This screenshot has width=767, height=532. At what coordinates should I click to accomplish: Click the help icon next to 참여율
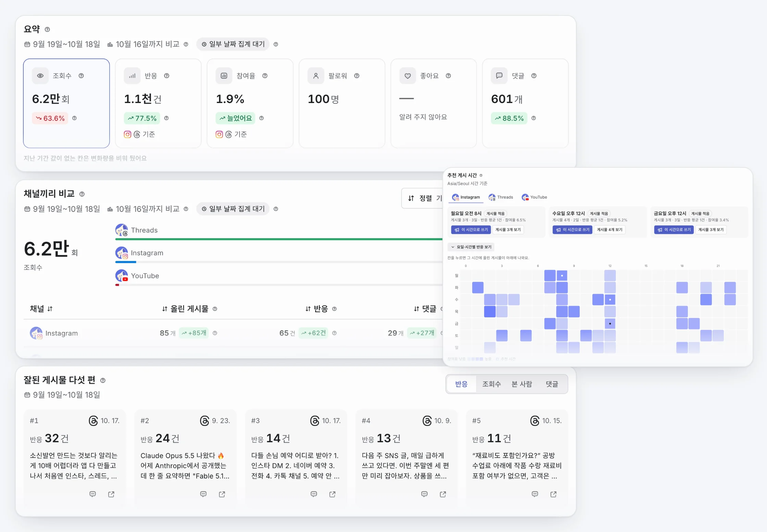[265, 76]
